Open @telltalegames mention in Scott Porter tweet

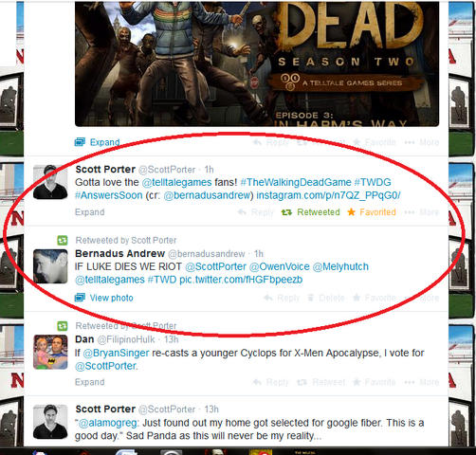point(176,182)
